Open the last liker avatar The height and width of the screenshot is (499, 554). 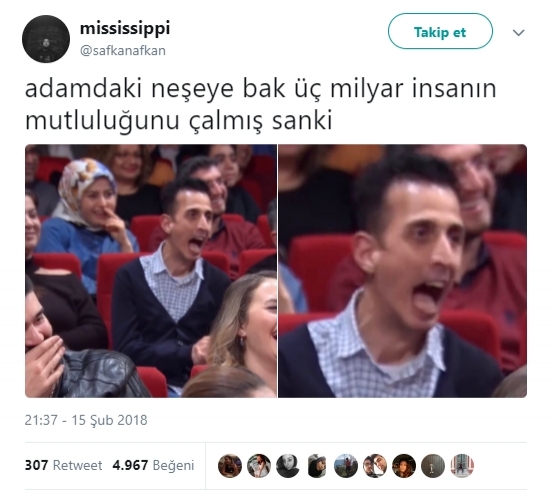coord(462,466)
